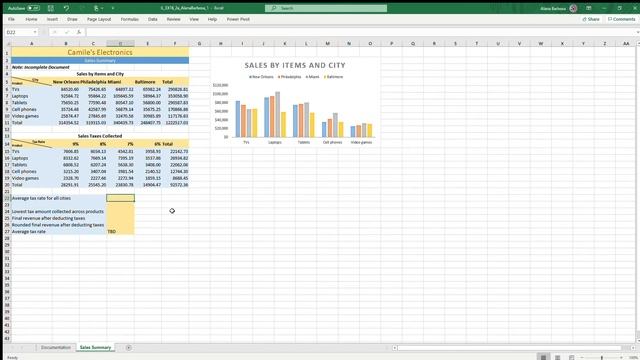
Task: Open the Help ribbon tab
Action: click(x=212, y=19)
